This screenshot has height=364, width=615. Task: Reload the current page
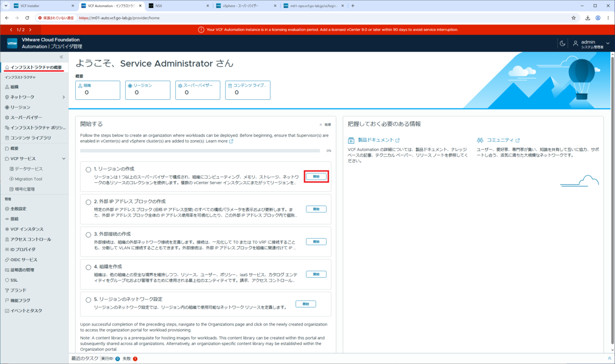point(27,17)
